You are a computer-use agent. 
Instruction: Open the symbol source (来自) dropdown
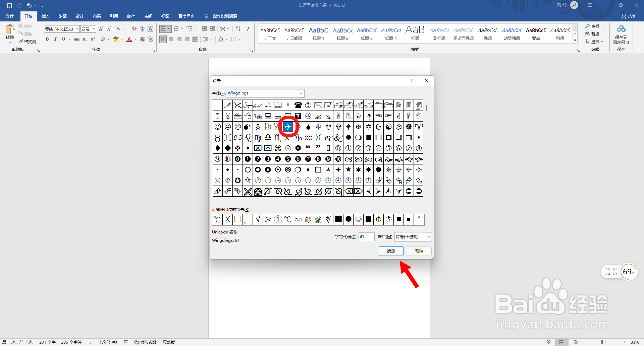[428, 237]
